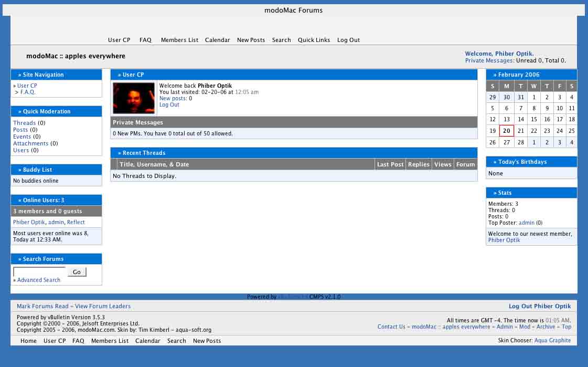Click the Views column header
Screen dimensions: 588x367
click(x=443, y=164)
